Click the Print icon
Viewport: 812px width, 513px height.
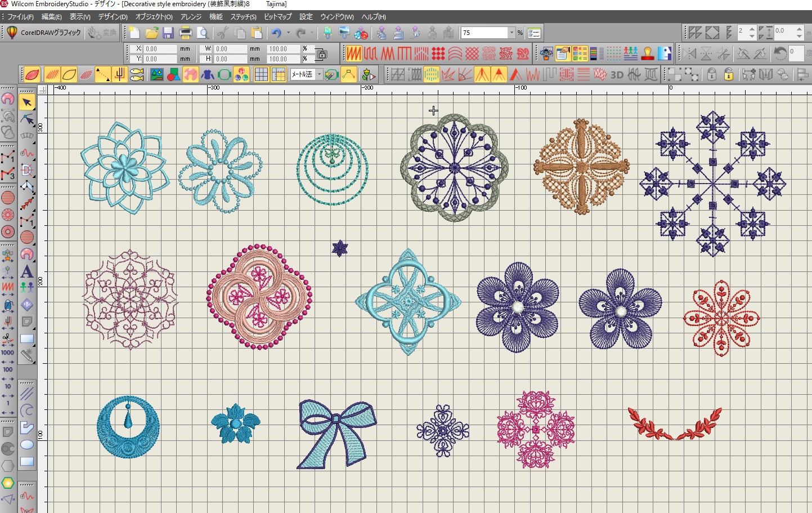tap(186, 33)
